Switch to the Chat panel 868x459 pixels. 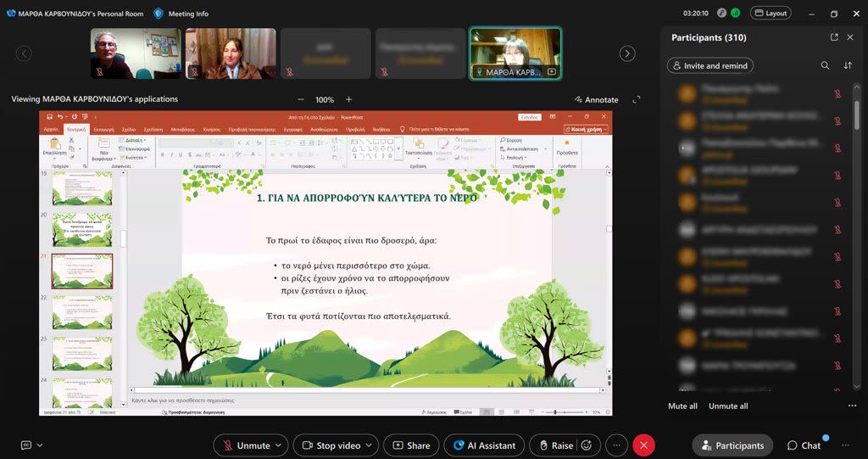click(804, 445)
